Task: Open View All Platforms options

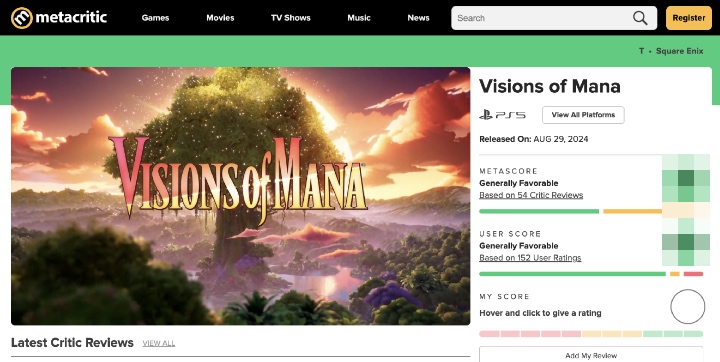Action: (583, 115)
